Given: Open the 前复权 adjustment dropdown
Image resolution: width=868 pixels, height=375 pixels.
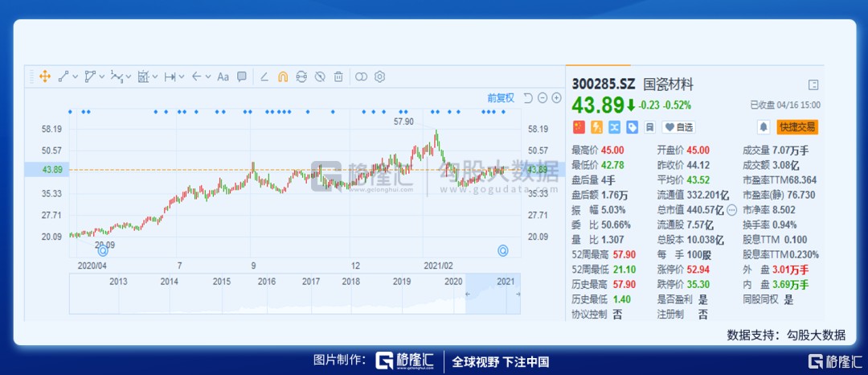Looking at the screenshot, I should click(500, 97).
